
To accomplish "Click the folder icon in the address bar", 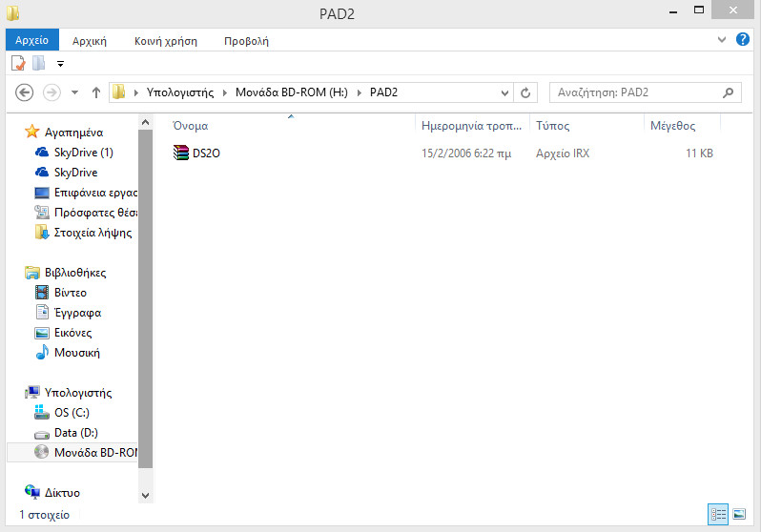I will (x=118, y=92).
